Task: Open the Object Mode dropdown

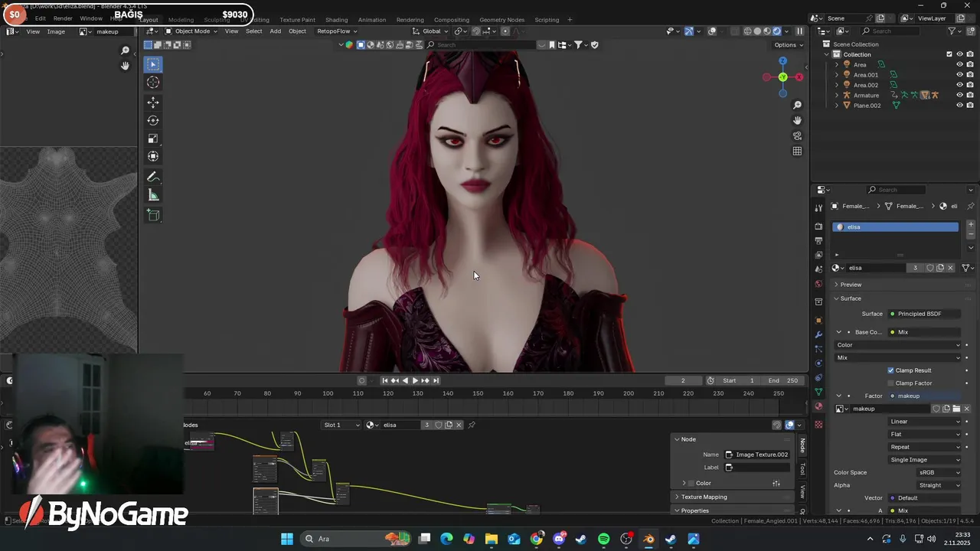Action: (x=191, y=31)
